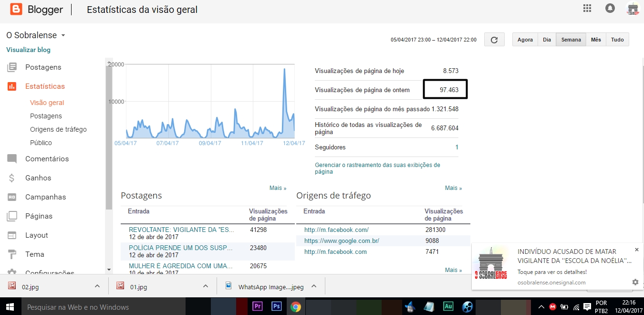Click the Layout icon in sidebar
Viewport: 644px width, 315px height.
tap(12, 235)
